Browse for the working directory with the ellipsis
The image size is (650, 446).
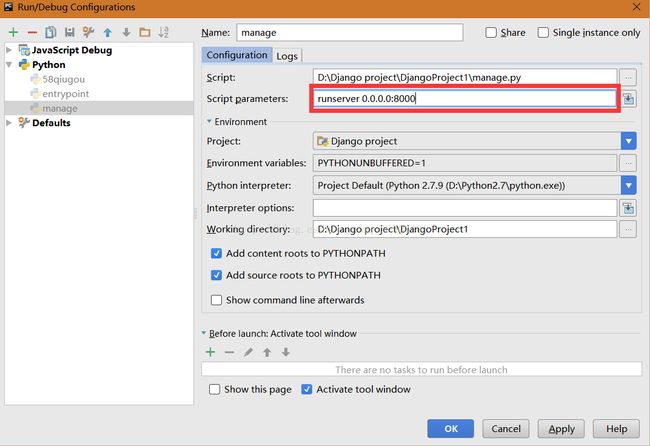click(x=628, y=229)
